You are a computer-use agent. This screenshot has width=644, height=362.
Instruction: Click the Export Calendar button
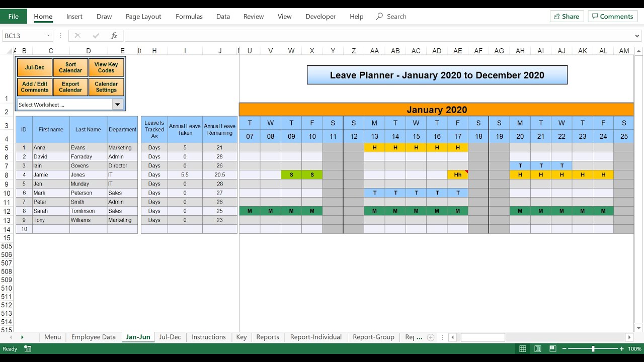(70, 87)
